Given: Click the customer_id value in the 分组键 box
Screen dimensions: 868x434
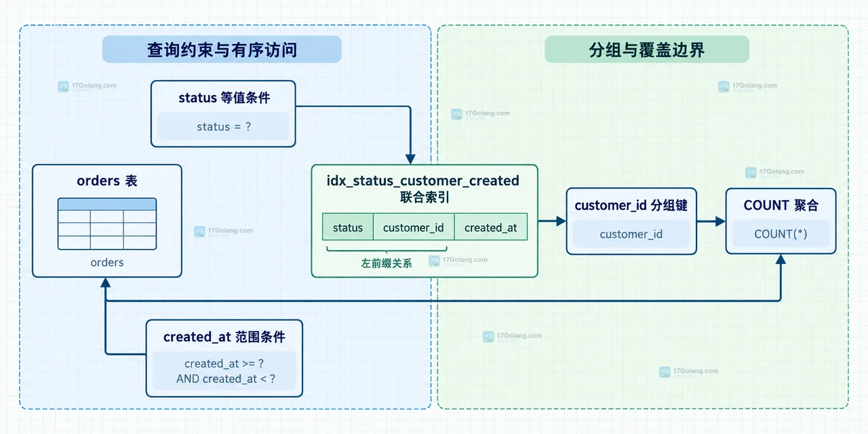Looking at the screenshot, I should tap(631, 234).
